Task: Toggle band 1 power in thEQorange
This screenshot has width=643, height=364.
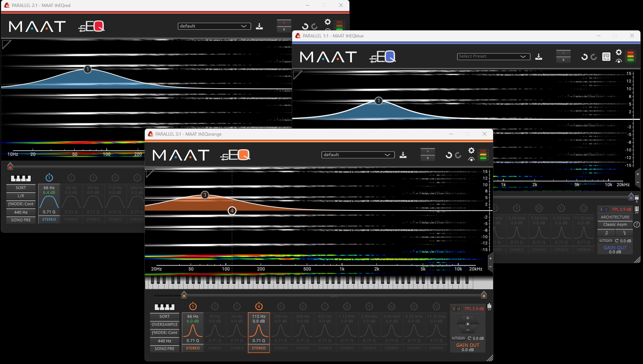Action: click(x=193, y=306)
